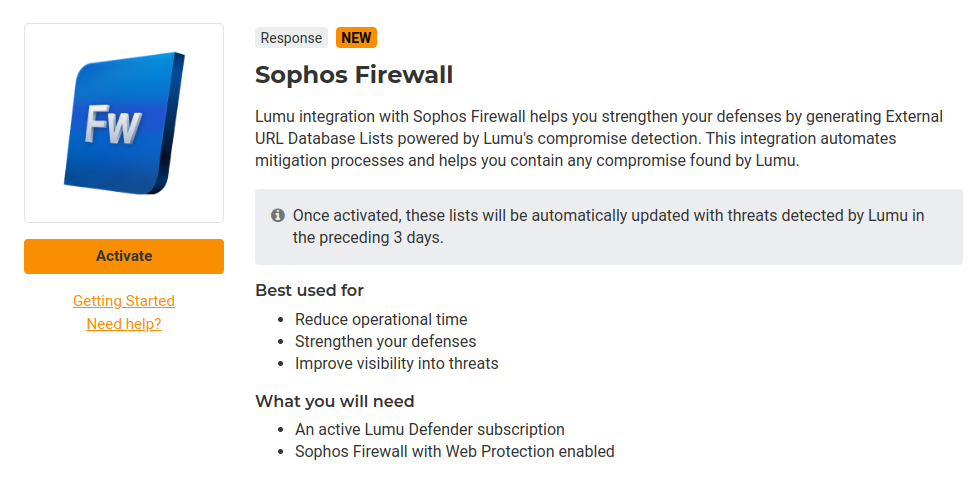Screen dimensions: 976x498
Task: Select the Strengthen your defenses bullet
Action: pyautogui.click(x=385, y=342)
